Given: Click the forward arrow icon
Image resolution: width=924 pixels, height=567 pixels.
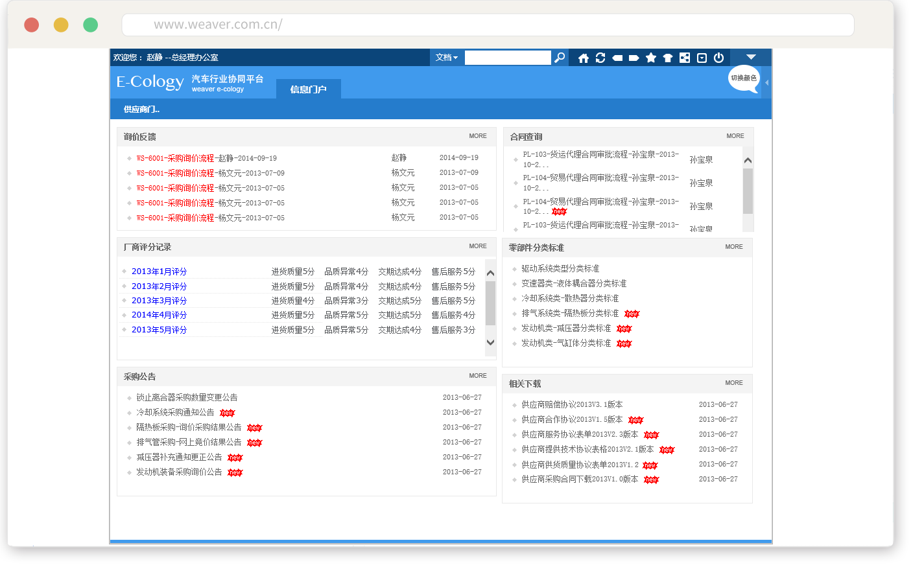Looking at the screenshot, I should click(634, 58).
